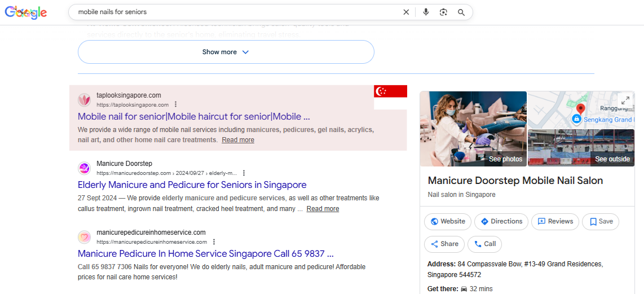Share the nail salon listing

(x=444, y=244)
